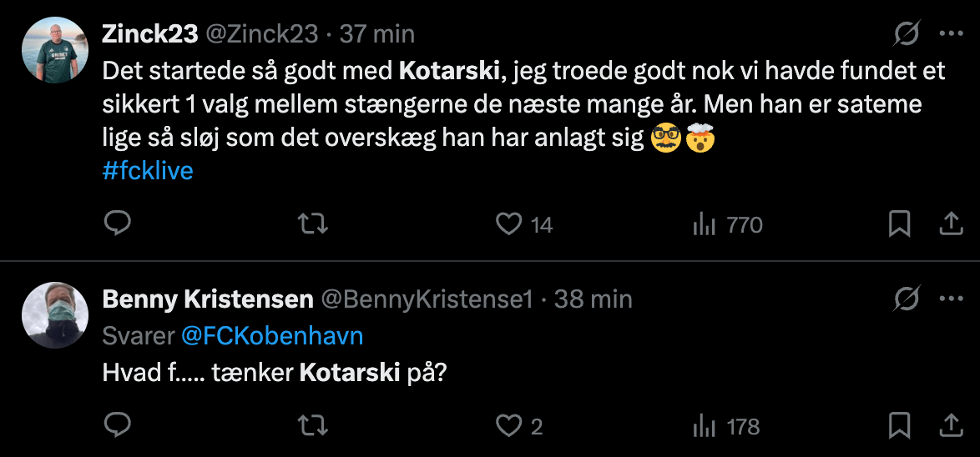This screenshot has width=980, height=457.
Task: Like Benny Kristensen's tweet with 2 likes
Action: tap(509, 426)
